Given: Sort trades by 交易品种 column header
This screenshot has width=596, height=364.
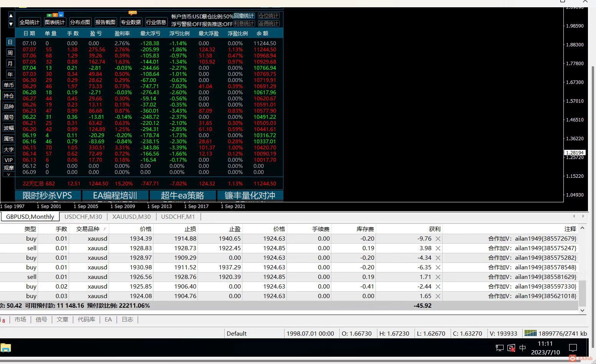Looking at the screenshot, I should coord(89,229).
